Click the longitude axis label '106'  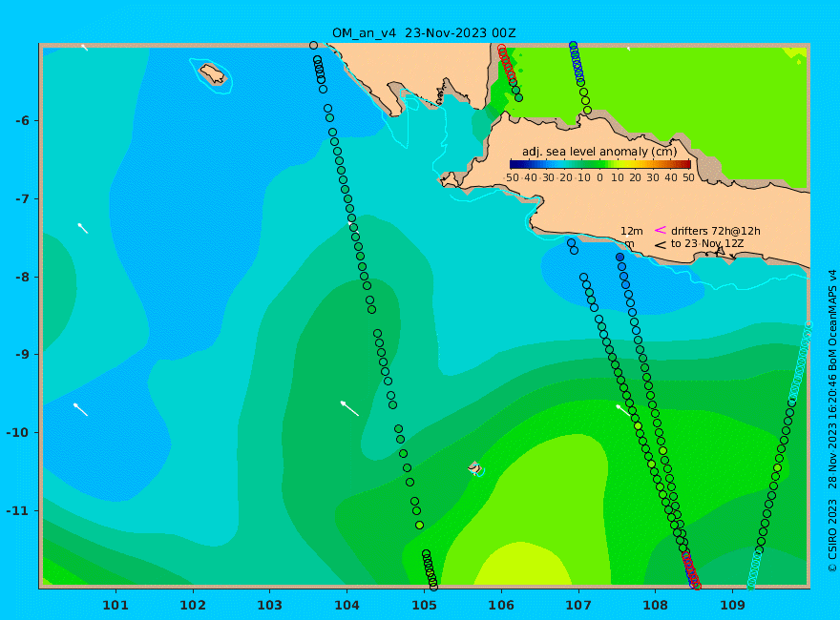501,605
